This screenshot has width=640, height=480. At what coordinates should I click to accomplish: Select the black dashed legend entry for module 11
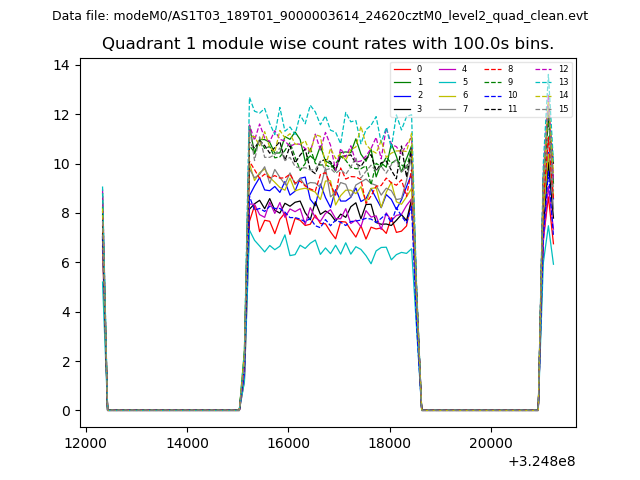tap(494, 108)
